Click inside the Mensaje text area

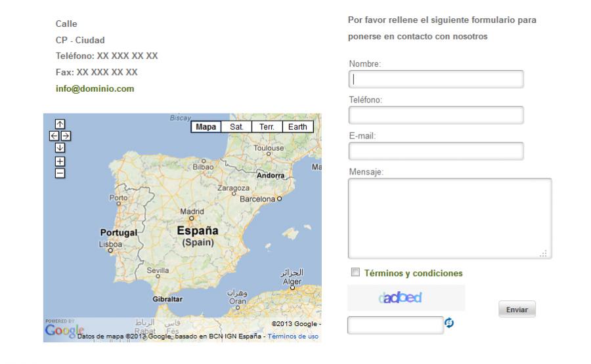tap(450, 218)
